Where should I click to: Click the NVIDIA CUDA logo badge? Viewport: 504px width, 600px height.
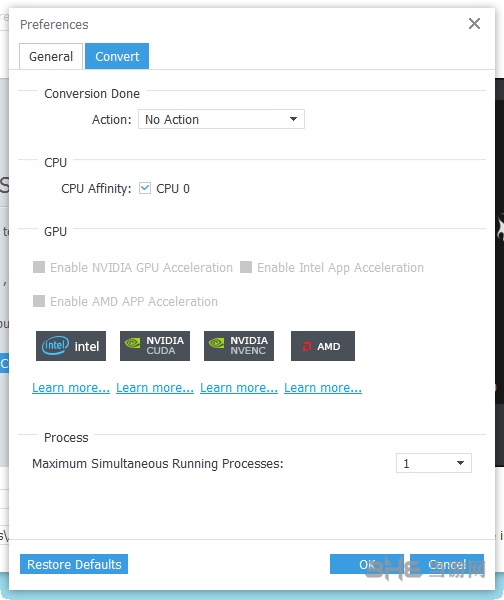[x=155, y=346]
